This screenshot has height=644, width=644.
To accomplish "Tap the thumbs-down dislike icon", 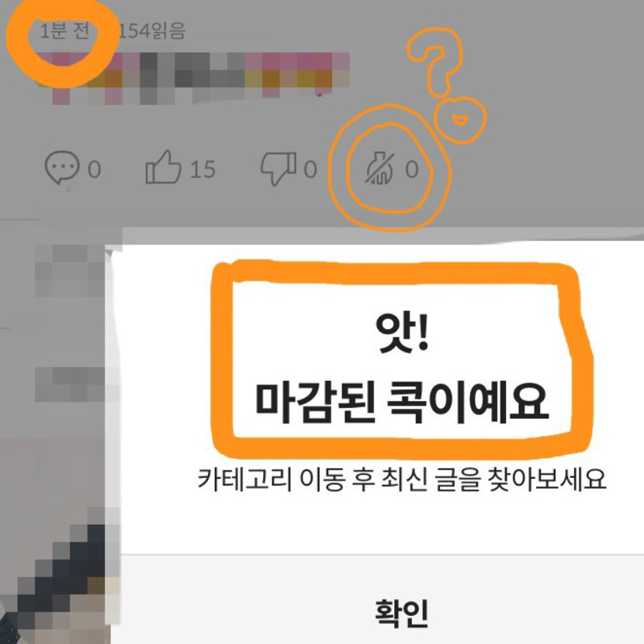I will (279, 168).
